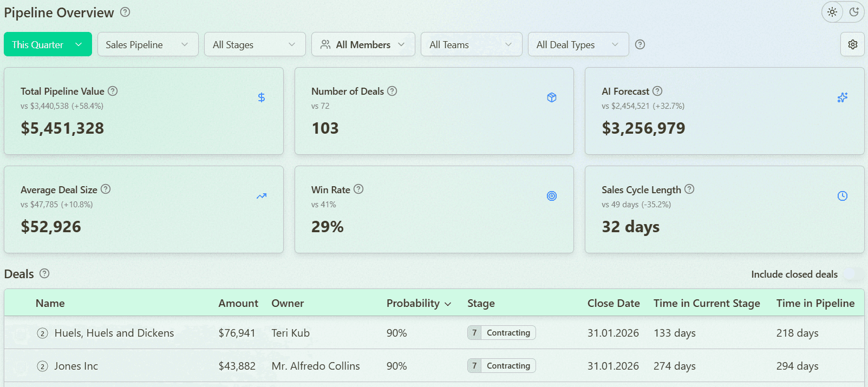Image resolution: width=868 pixels, height=387 pixels.
Task: Click clock icon on Sales Cycle Length card
Action: tap(843, 196)
